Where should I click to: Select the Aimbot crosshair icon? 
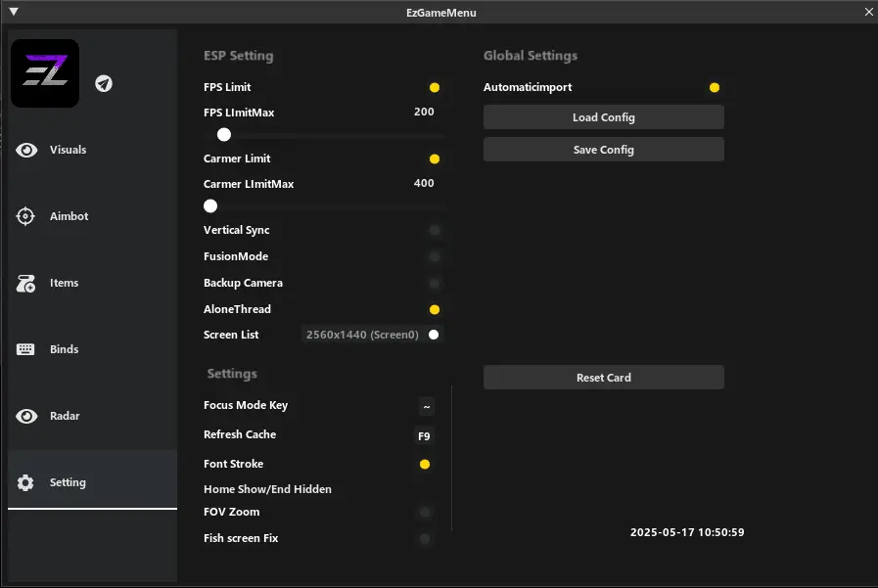pos(26,216)
